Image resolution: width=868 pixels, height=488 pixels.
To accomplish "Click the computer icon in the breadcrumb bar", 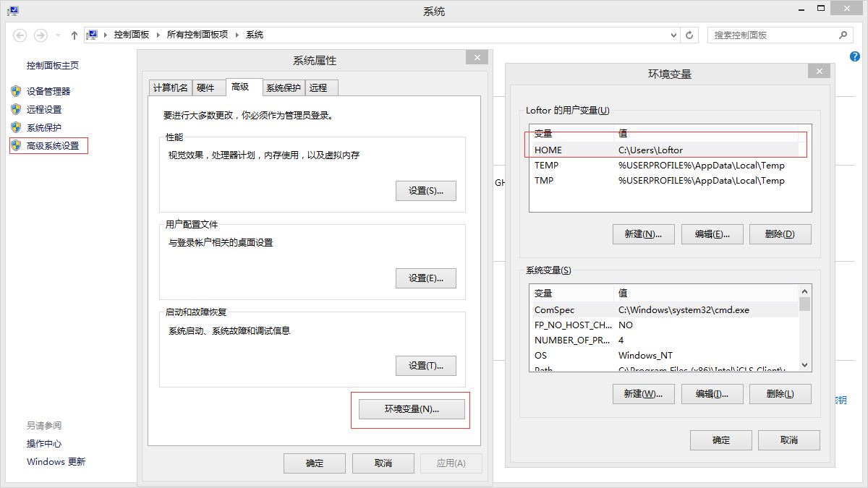I will (x=93, y=34).
